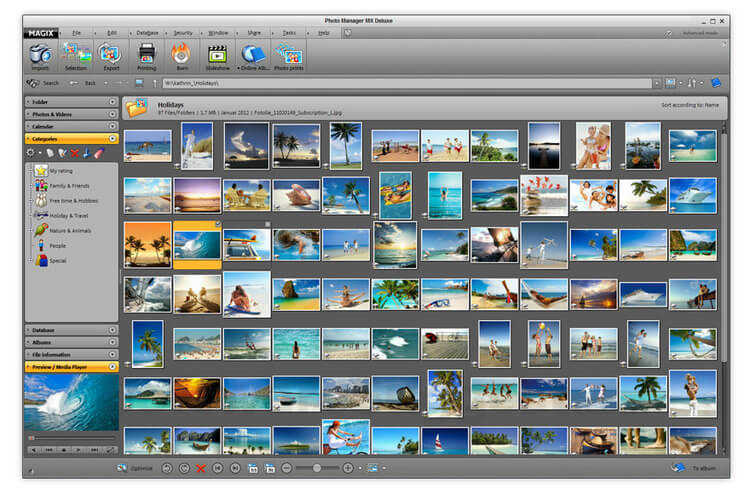Toggle checkbox on surfboard van thumbnail
Viewport: 750px width, 494px height.
point(267,224)
